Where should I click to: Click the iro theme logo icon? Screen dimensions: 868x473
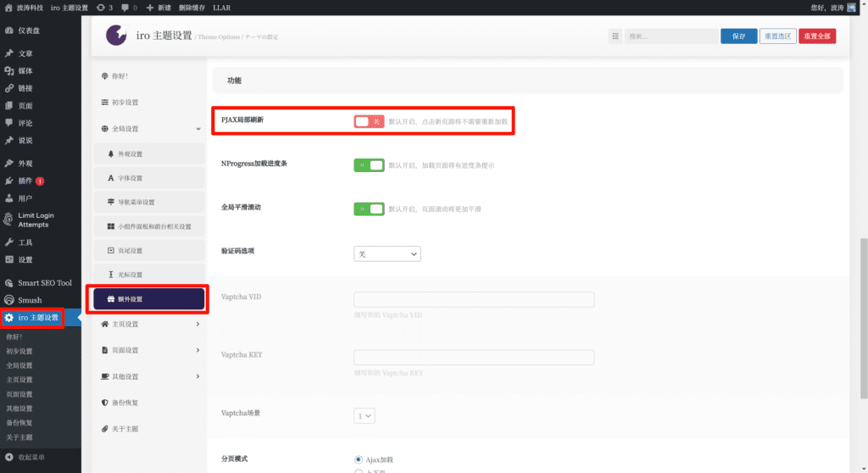[116, 36]
